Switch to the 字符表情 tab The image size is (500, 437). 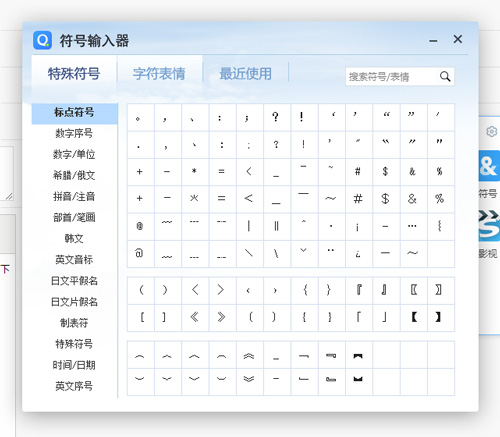[159, 74]
